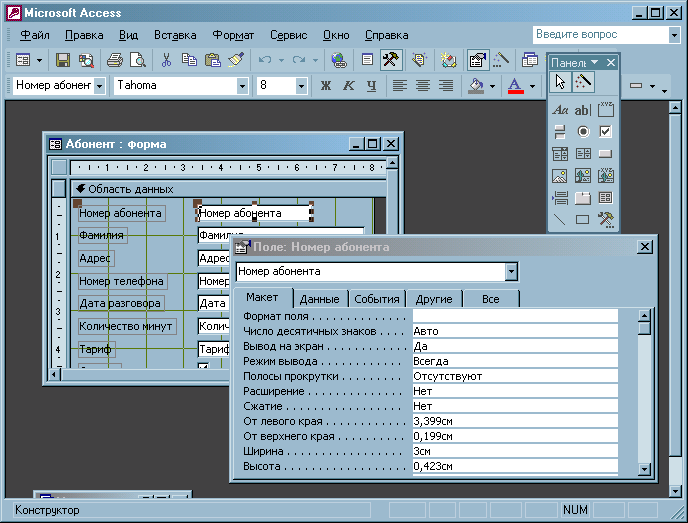Image resolution: width=688 pixels, height=523 pixels.
Task: Select the Image tool in toolbox
Action: (560, 176)
